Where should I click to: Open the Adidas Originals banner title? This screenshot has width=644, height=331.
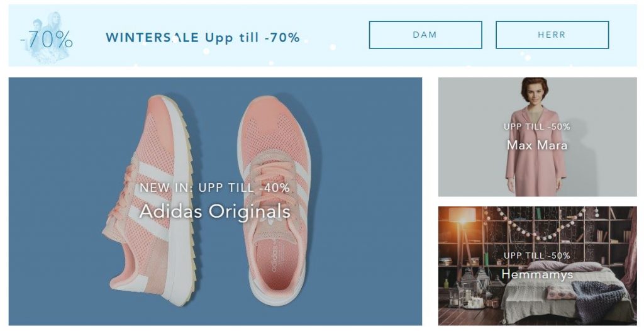[215, 211]
